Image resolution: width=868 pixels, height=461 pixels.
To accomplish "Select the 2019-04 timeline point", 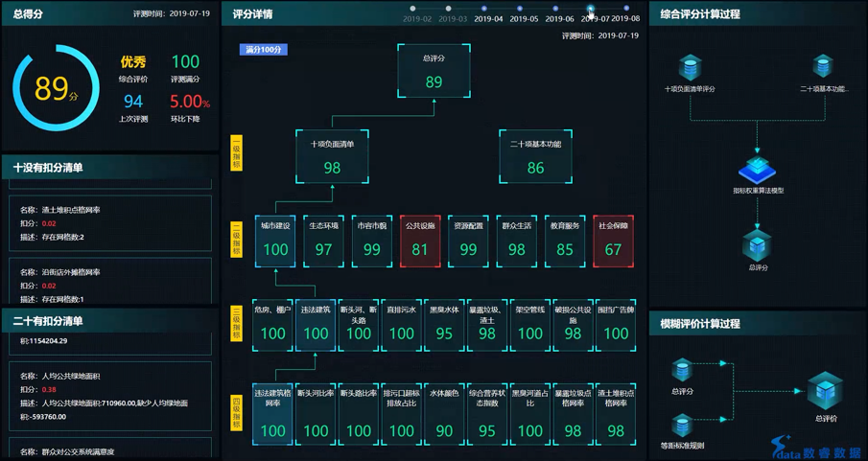I will tap(484, 9).
